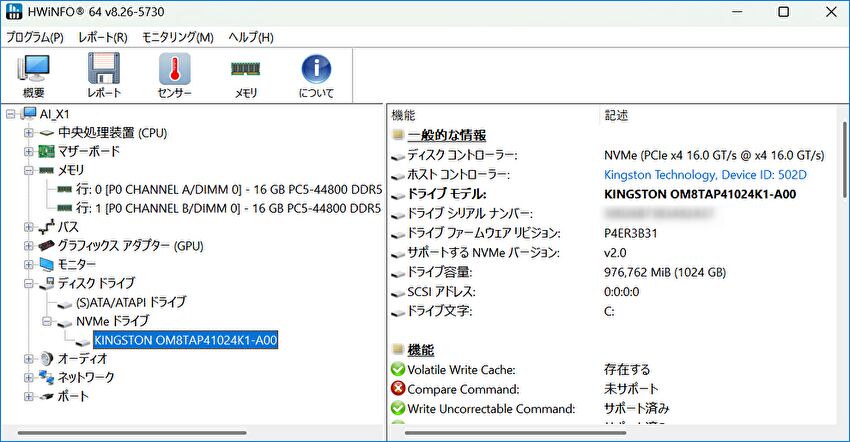Click the オーディオ speaker icon
850x442 pixels.
[47, 358]
